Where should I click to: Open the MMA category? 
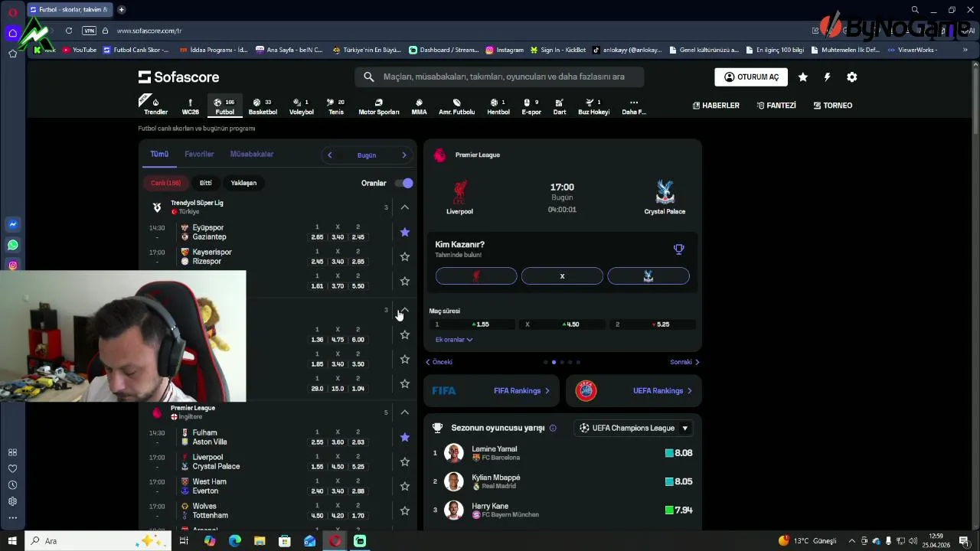[419, 106]
